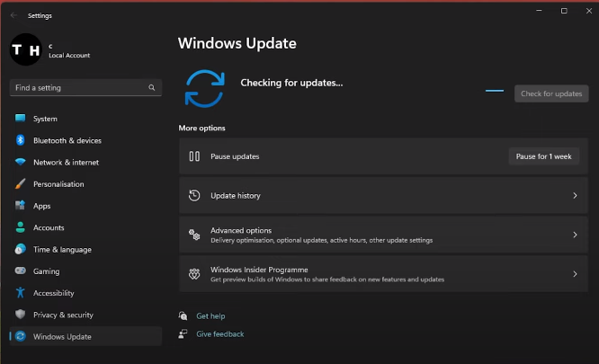Click the Gaming controller icon
The height and width of the screenshot is (364, 599).
21,271
